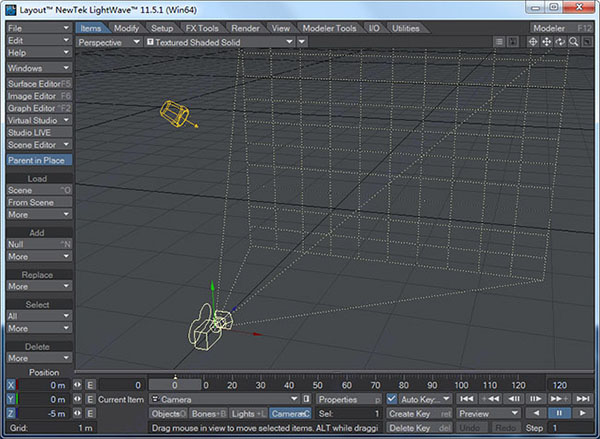Open Textured Shaded Solid display dropdown
The image size is (600, 439).
click(220, 42)
